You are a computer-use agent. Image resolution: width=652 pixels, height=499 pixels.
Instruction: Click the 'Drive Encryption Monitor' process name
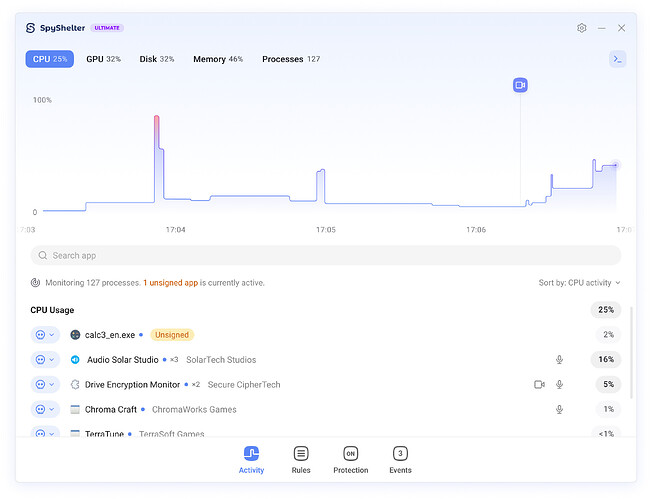coord(132,385)
